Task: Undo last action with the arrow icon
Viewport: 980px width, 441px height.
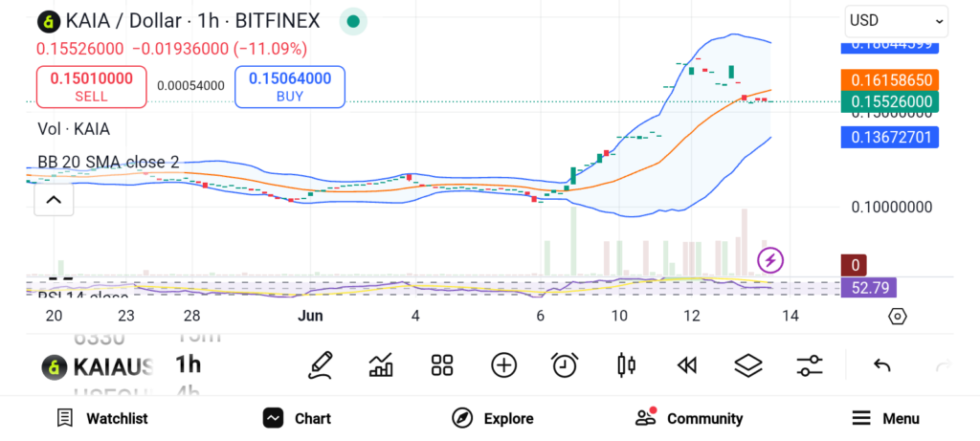Action: [882, 364]
